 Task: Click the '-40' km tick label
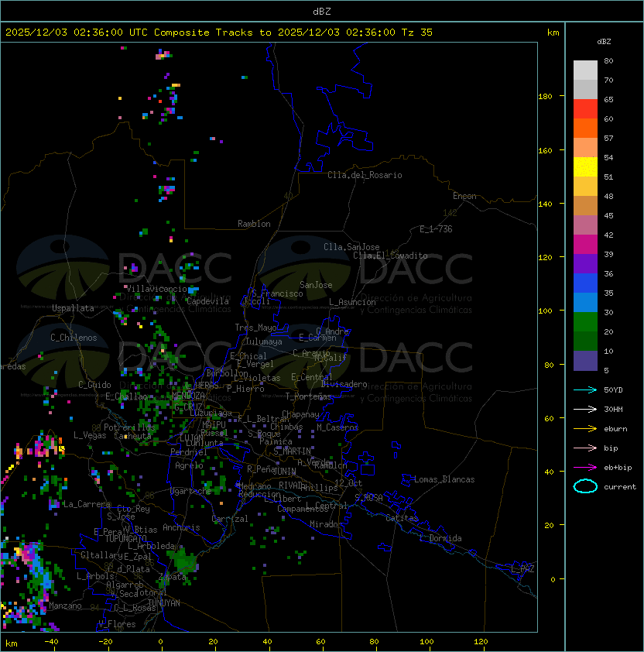[51, 642]
